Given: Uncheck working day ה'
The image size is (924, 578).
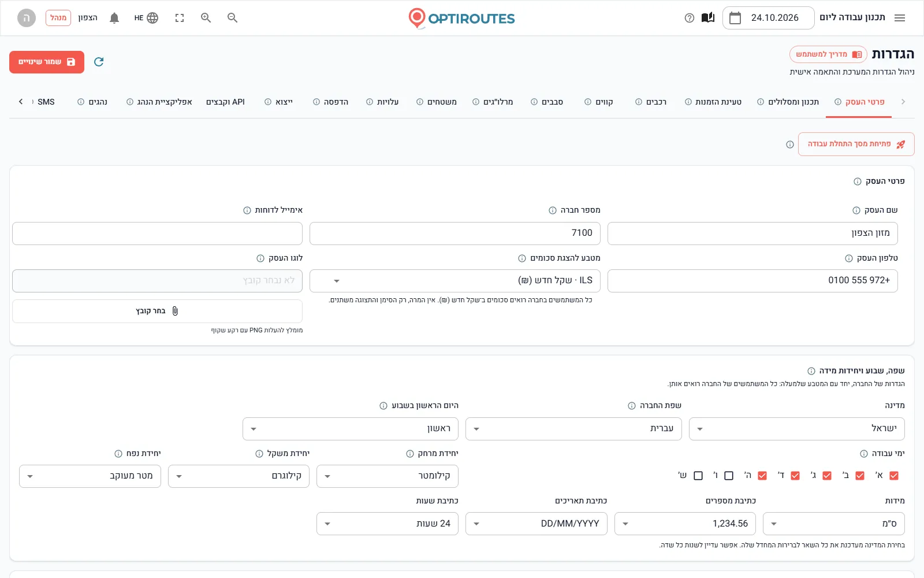Looking at the screenshot, I should [762, 476].
